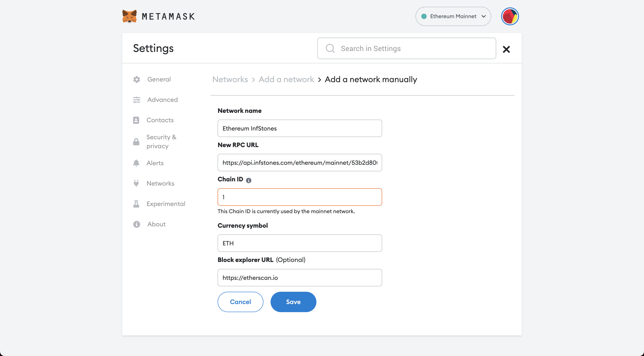Screen dimensions: 644x356
Task: Click the MetaMask fox logo
Action: [x=129, y=16]
